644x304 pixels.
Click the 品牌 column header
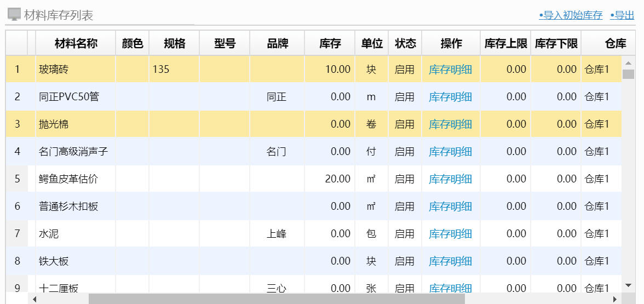pos(277,44)
